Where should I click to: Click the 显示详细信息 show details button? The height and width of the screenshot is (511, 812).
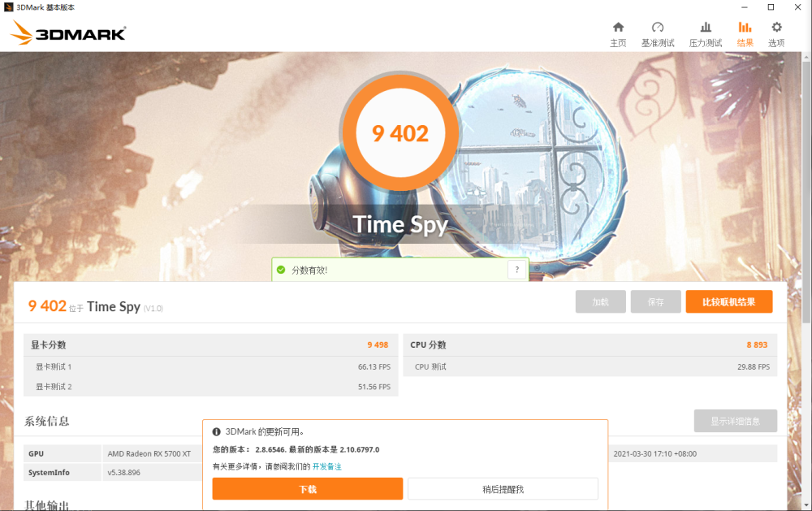[x=736, y=421]
